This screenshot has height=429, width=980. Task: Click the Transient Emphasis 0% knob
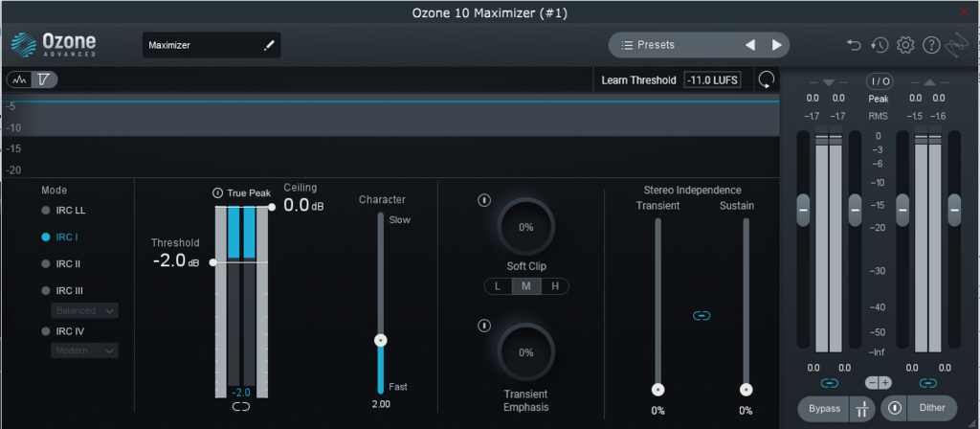coord(526,352)
